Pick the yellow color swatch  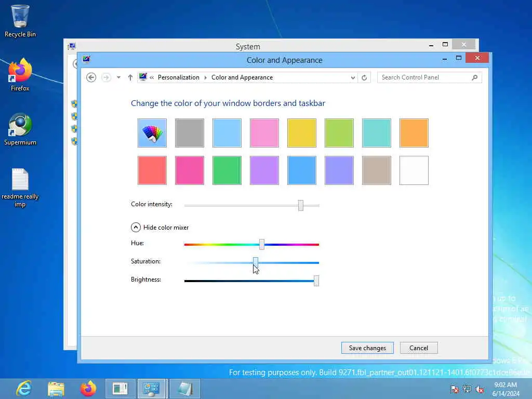(x=302, y=133)
